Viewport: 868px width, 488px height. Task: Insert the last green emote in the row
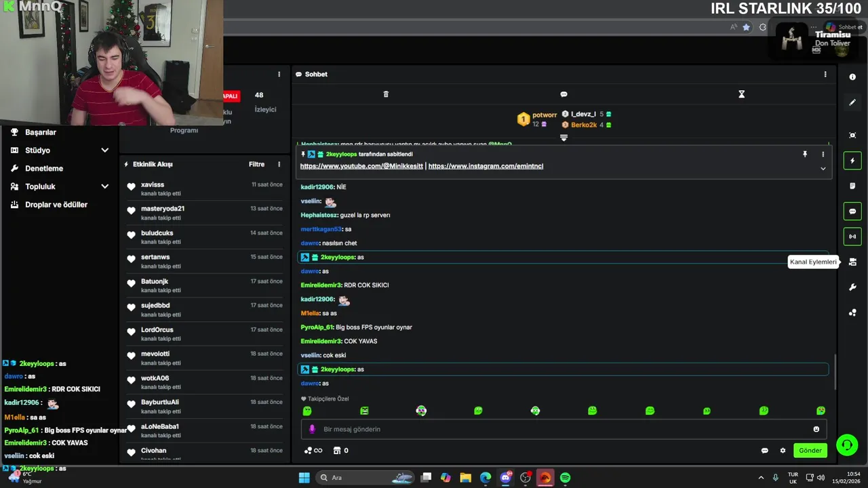click(x=821, y=411)
